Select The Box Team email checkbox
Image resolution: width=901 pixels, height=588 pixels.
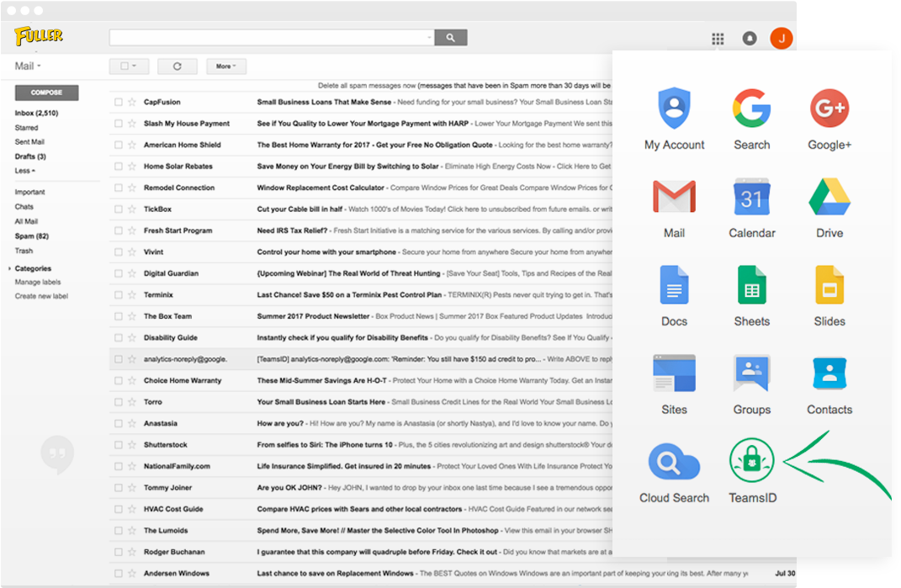point(119,316)
